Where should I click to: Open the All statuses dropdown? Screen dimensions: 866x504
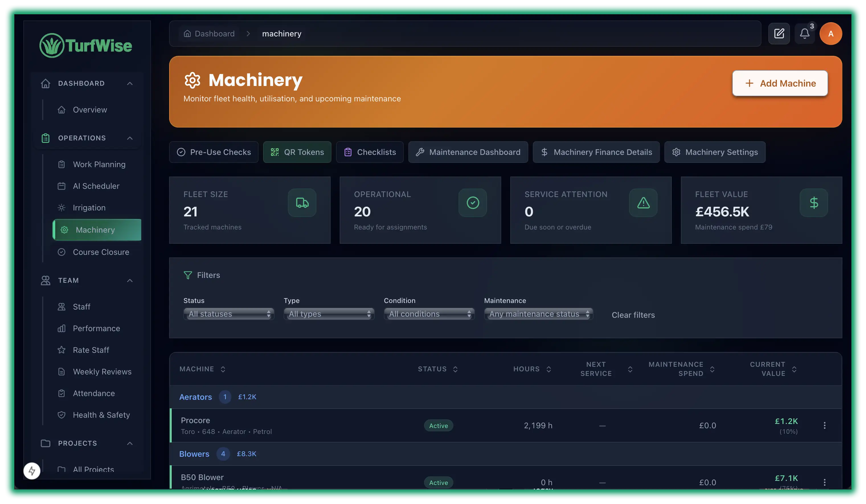coord(228,314)
